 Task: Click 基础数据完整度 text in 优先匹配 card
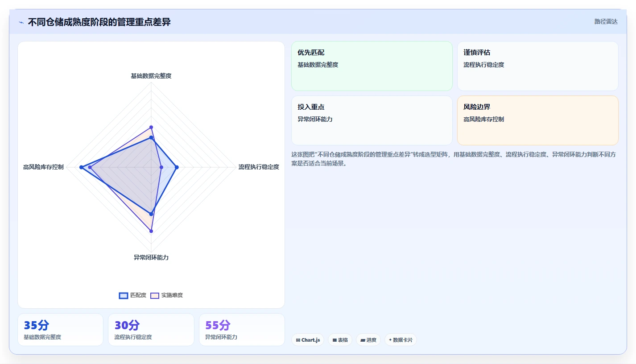tap(318, 65)
